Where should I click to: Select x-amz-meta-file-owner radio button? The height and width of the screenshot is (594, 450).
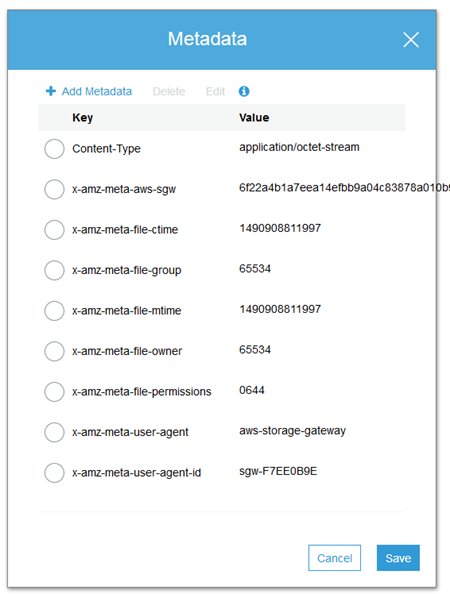click(x=54, y=351)
